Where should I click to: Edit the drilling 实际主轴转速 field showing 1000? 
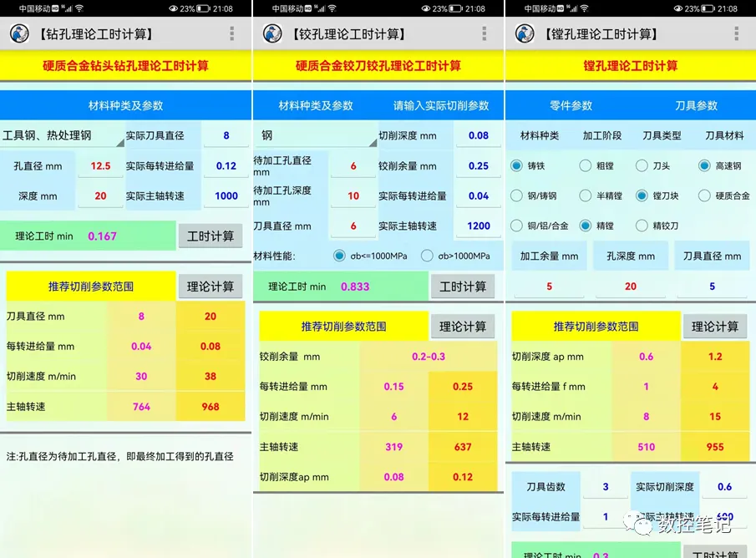coord(226,195)
